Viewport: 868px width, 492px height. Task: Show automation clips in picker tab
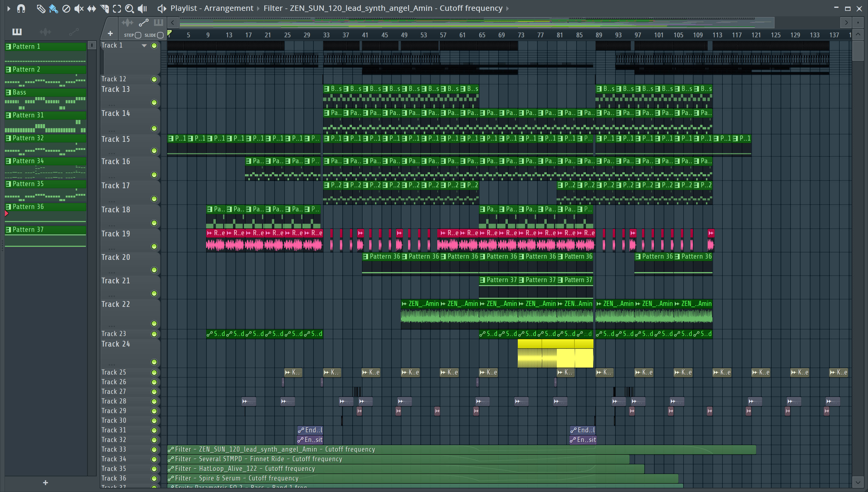74,32
